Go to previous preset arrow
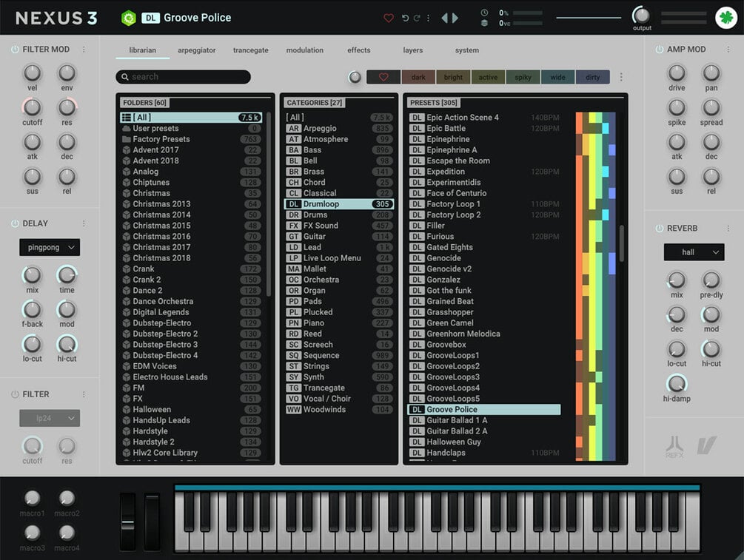The image size is (744, 560). (x=445, y=18)
